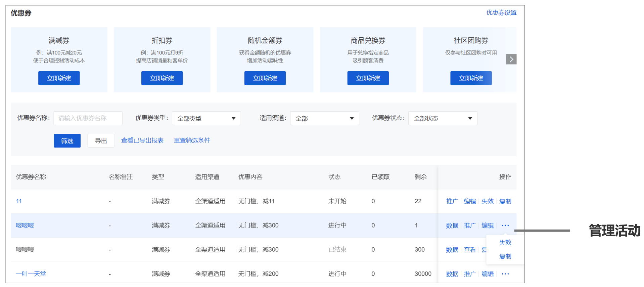Click the 名称备注 column header

coord(121,177)
